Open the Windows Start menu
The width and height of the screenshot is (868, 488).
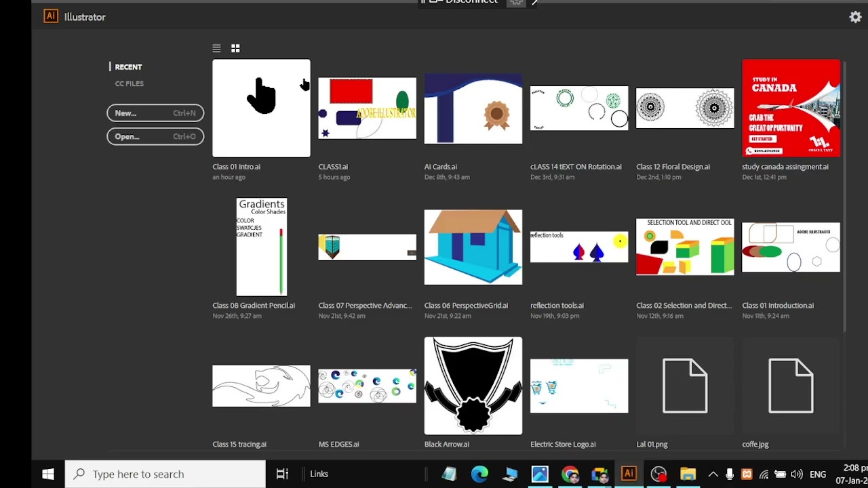click(48, 474)
